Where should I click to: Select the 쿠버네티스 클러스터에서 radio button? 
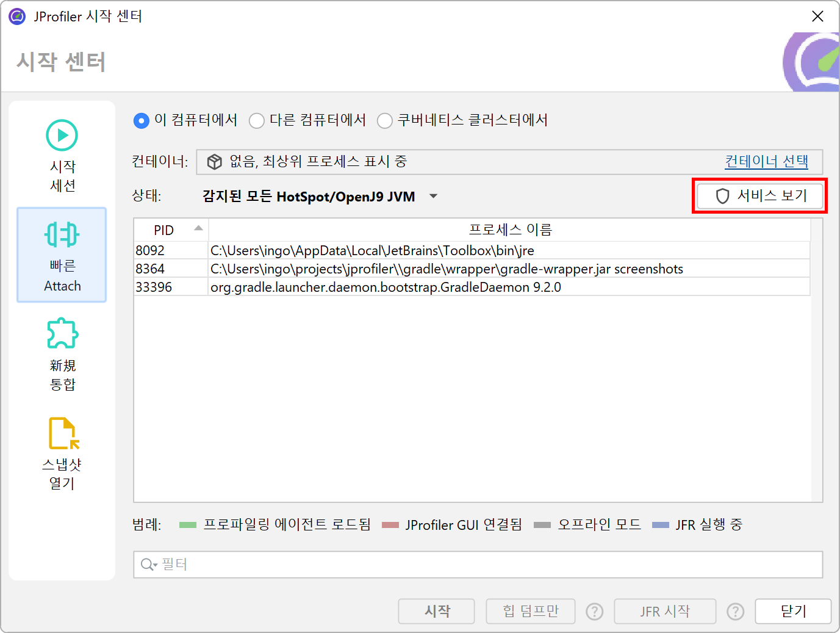[x=385, y=121]
